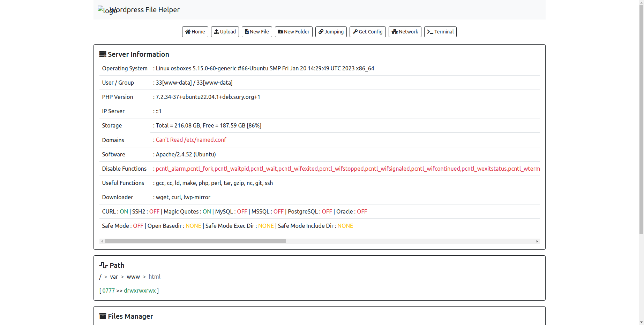Click the Can't Read /etc/named.conf text

coord(191,140)
